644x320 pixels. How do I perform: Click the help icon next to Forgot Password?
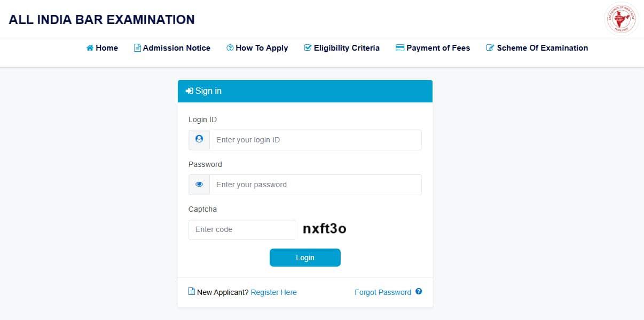click(x=419, y=292)
